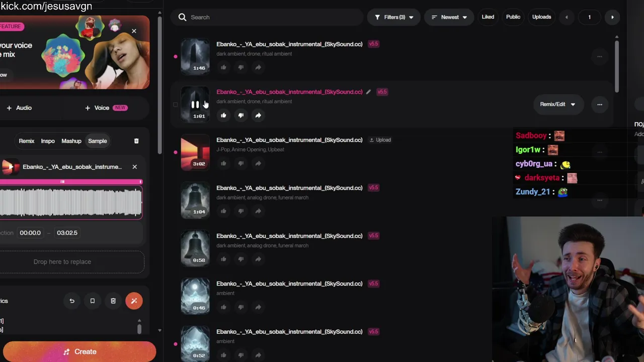Click in the sample waveform
Screen dimensions: 644x362
coord(71,203)
